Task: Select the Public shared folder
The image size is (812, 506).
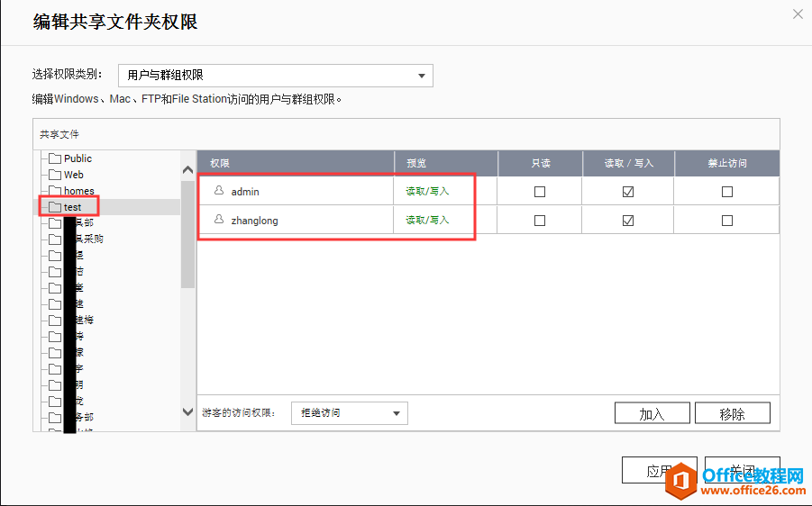Action: 78,158
